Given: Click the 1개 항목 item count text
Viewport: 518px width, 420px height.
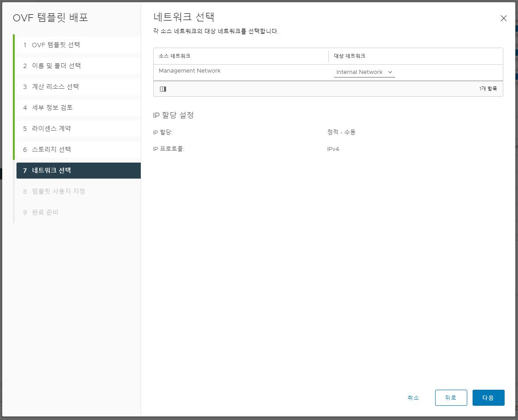Looking at the screenshot, I should point(488,89).
